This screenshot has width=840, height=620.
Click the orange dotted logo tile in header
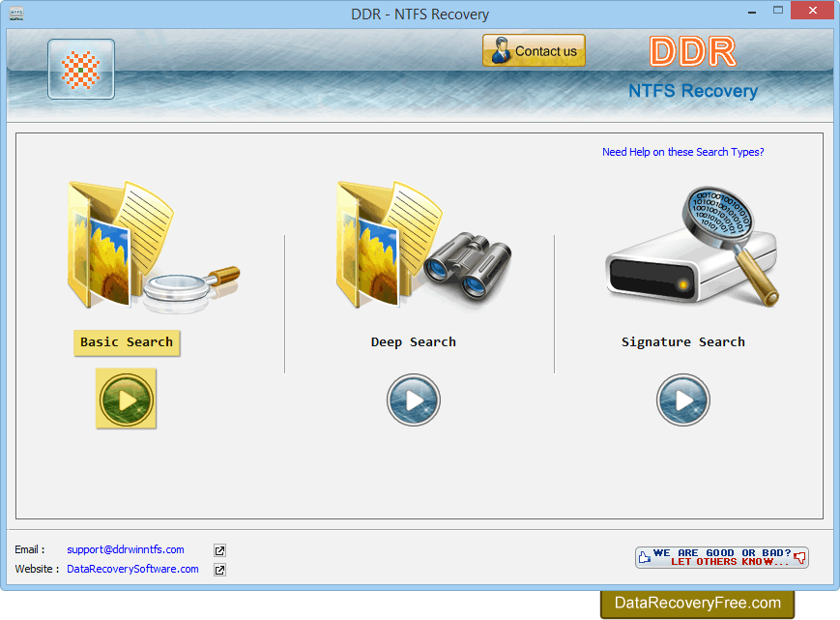pos(81,69)
